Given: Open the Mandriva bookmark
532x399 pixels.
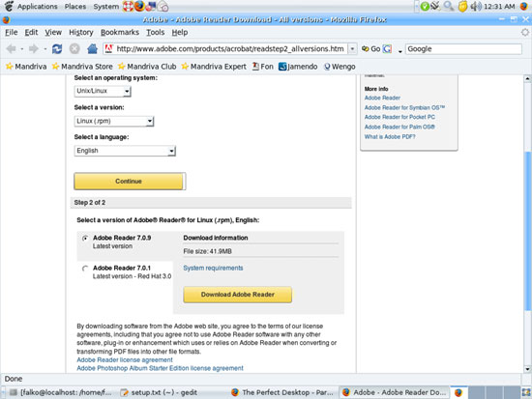Looking at the screenshot, I should click(26, 67).
